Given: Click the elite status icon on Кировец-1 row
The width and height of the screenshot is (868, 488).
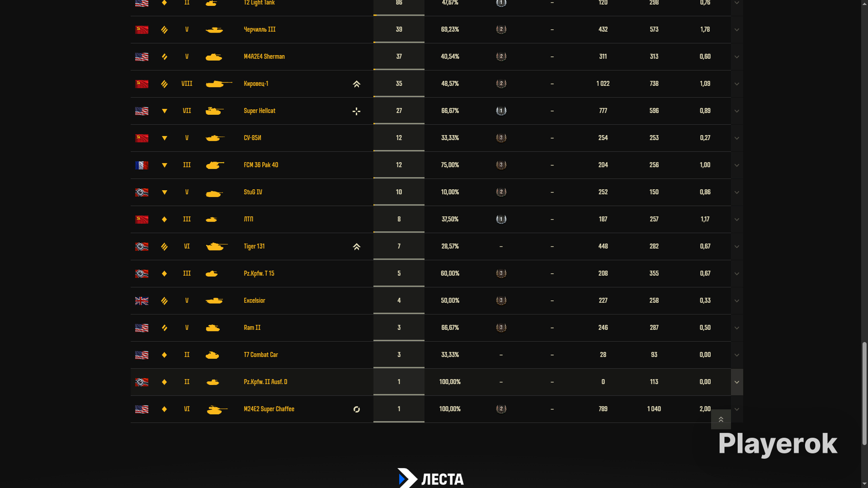Looking at the screenshot, I should point(356,84).
